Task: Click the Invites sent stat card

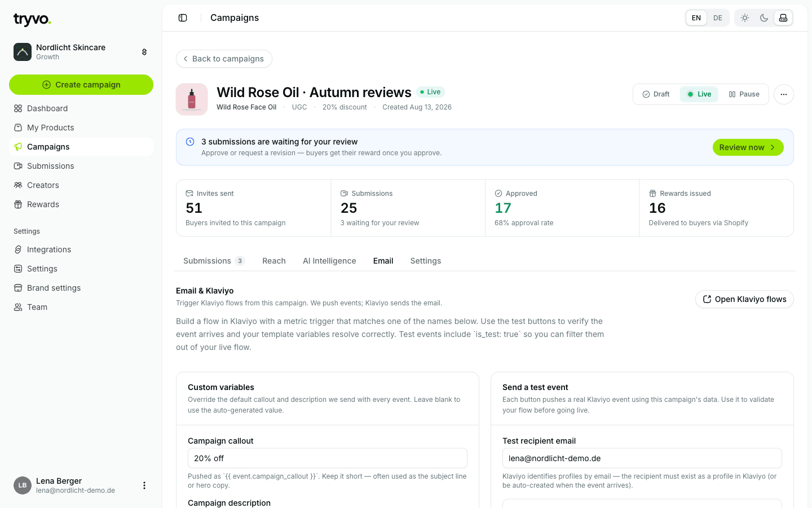Action: pyautogui.click(x=254, y=208)
